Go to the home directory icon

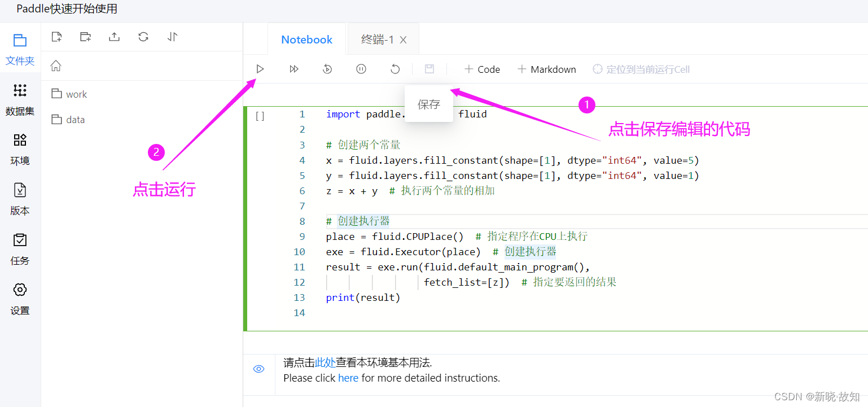tap(56, 66)
